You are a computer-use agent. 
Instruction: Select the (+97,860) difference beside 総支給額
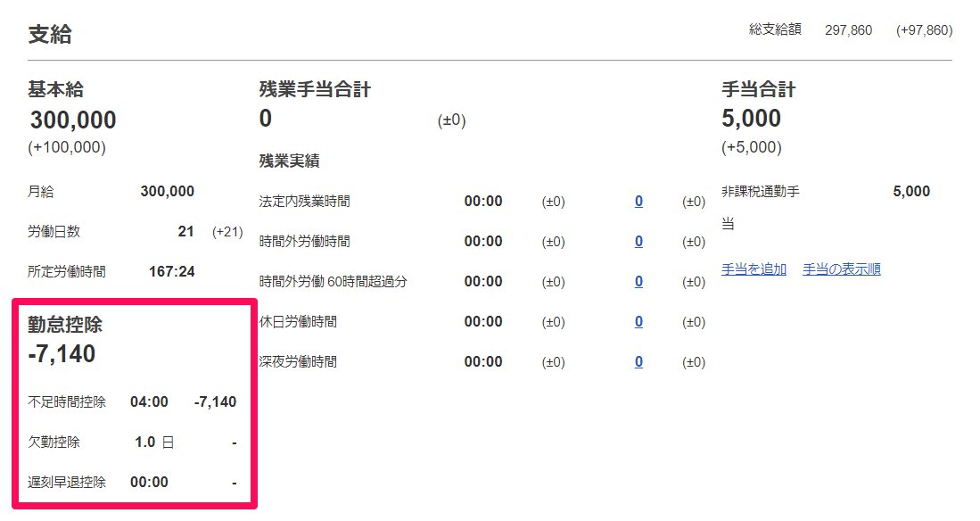[x=924, y=30]
